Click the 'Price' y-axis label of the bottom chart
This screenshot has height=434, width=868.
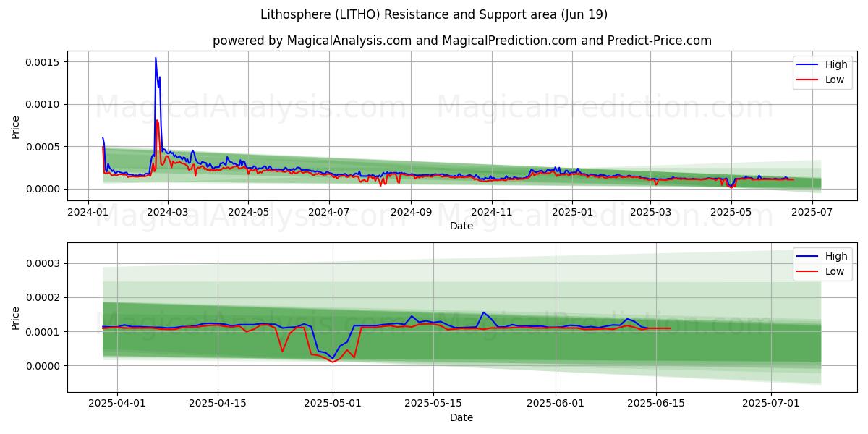(x=16, y=318)
